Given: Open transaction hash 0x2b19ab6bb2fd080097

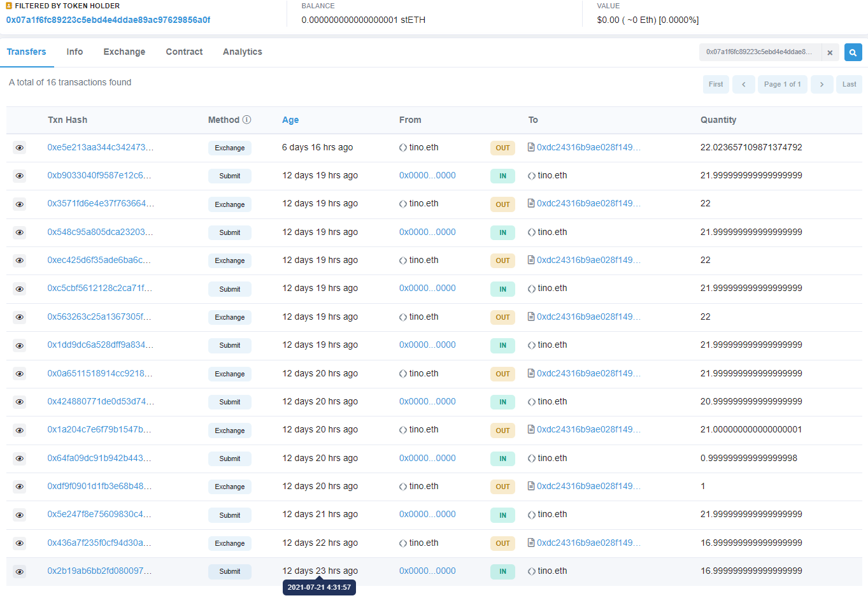Looking at the screenshot, I should (x=99, y=571).
